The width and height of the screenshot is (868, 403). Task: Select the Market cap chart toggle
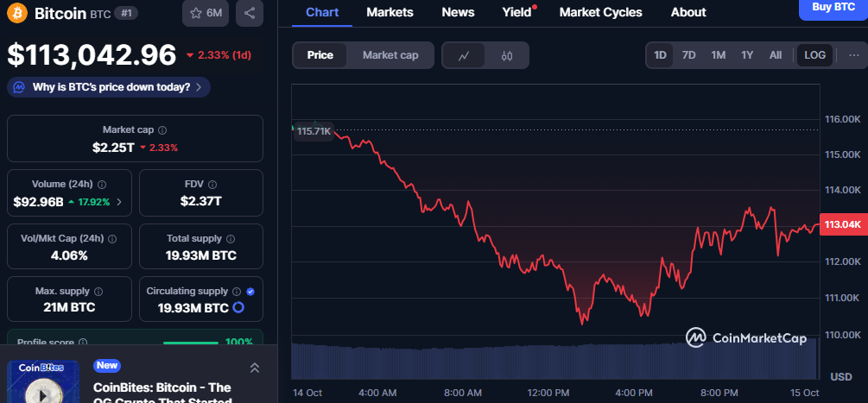(390, 55)
